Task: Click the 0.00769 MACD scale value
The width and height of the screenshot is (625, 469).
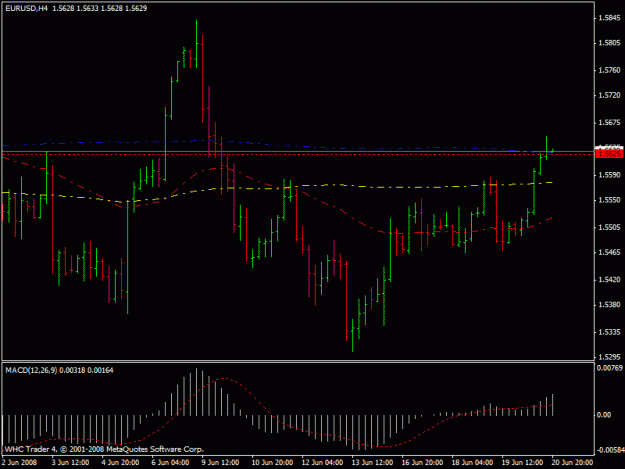Action: point(609,368)
